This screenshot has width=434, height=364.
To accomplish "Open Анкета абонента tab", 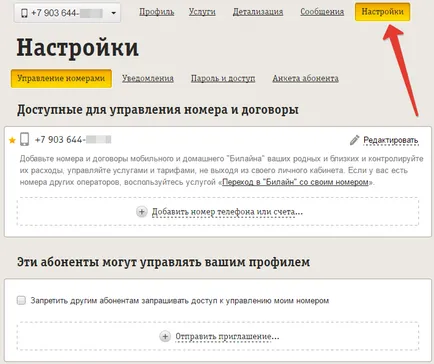I will click(x=305, y=79).
